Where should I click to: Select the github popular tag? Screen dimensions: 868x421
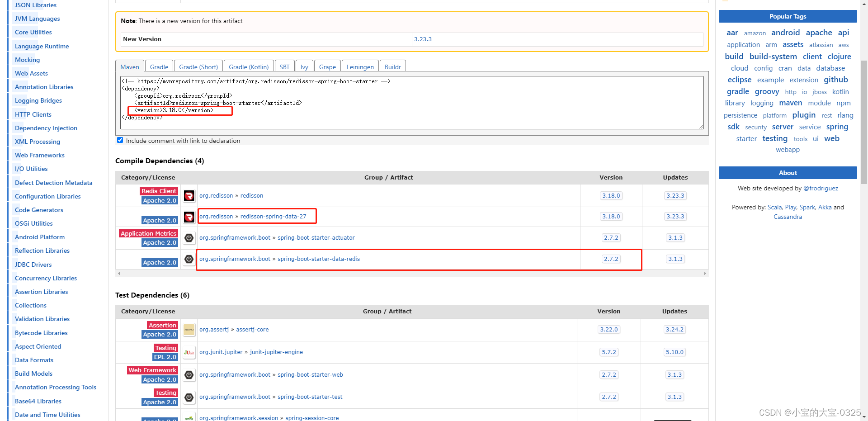click(x=836, y=80)
